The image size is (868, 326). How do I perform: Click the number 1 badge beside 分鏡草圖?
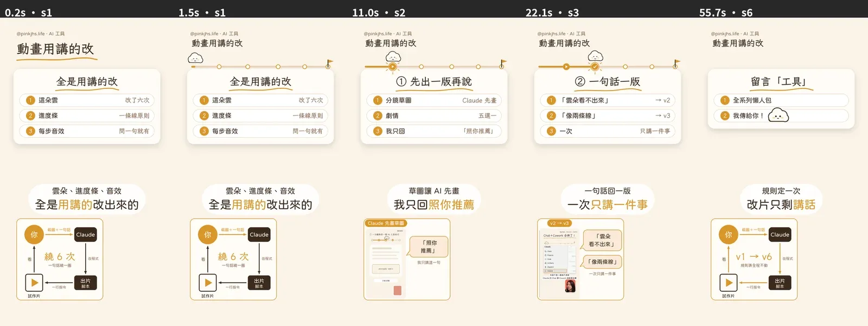coord(378,100)
